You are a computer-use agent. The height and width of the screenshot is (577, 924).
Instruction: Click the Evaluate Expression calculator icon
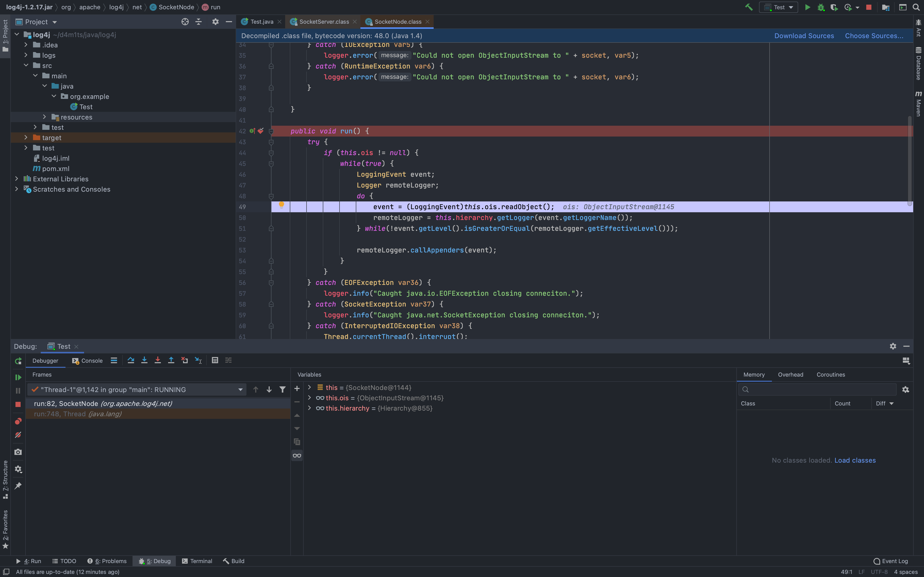click(x=215, y=360)
